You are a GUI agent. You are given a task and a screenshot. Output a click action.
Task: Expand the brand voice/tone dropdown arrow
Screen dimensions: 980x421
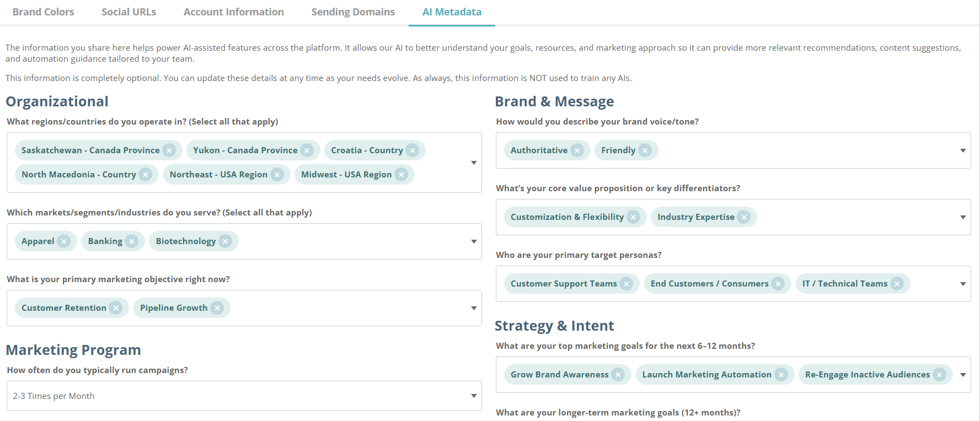[x=963, y=150]
